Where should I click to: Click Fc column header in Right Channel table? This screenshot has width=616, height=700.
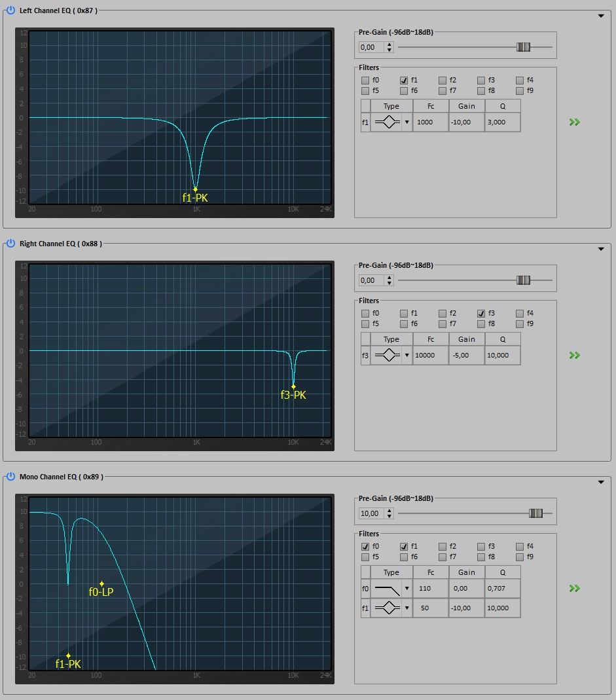click(431, 339)
